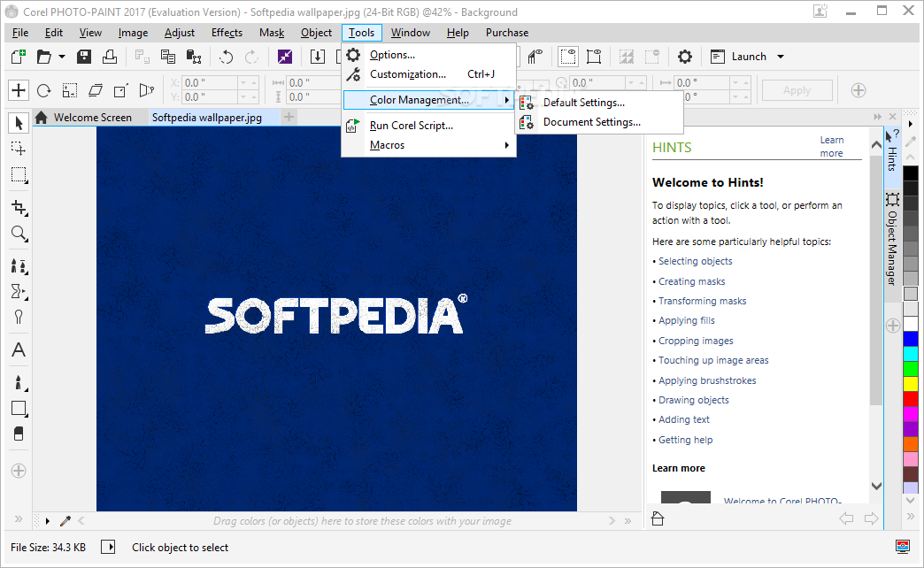Open the Object Manager docker tab
The height and width of the screenshot is (568, 924).
coord(892,239)
